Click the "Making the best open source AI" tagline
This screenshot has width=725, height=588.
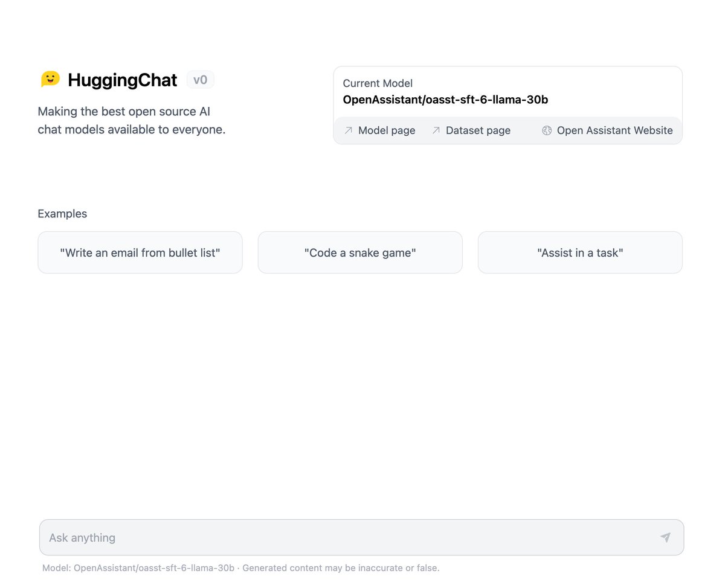[124, 112]
